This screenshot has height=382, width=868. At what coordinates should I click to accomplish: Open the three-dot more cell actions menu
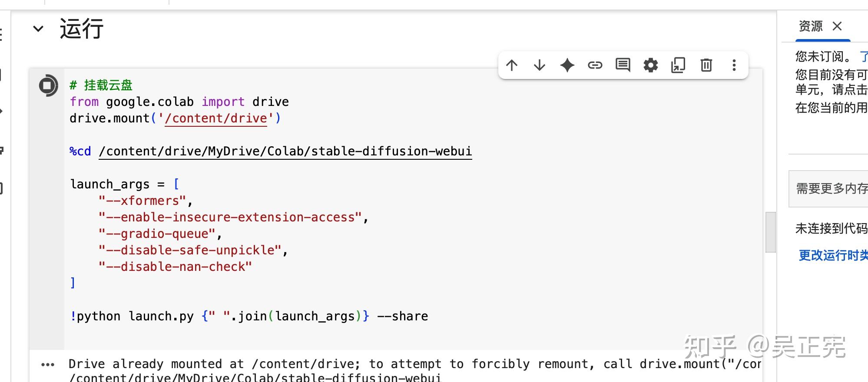(734, 65)
